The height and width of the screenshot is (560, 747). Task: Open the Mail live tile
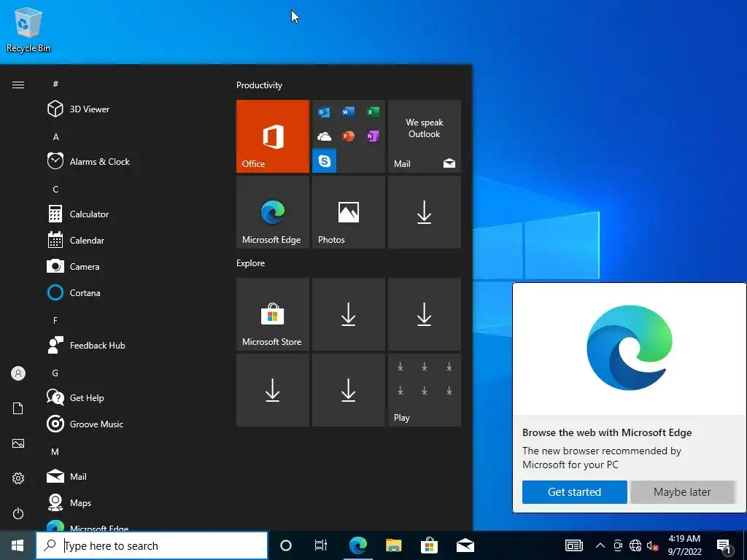425,136
